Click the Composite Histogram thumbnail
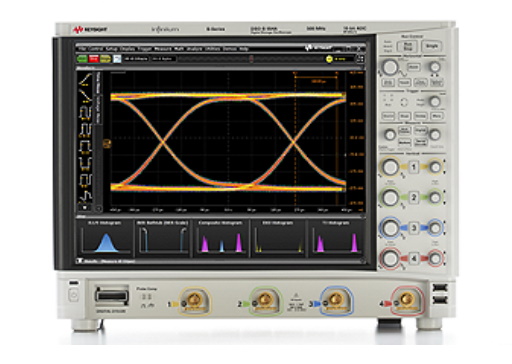This screenshot has height=364, width=512. pyautogui.click(x=221, y=238)
